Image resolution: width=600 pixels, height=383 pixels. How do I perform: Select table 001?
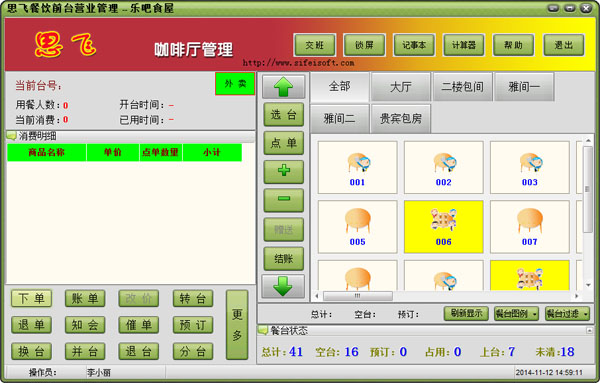pyautogui.click(x=357, y=167)
